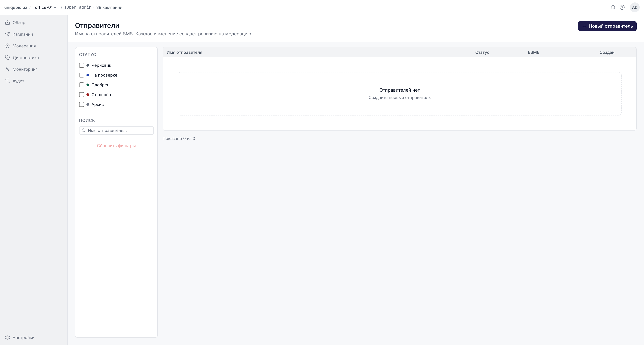The height and width of the screenshot is (345, 644).
Task: Focus the Имя отправителя search field
Action: pos(116,130)
